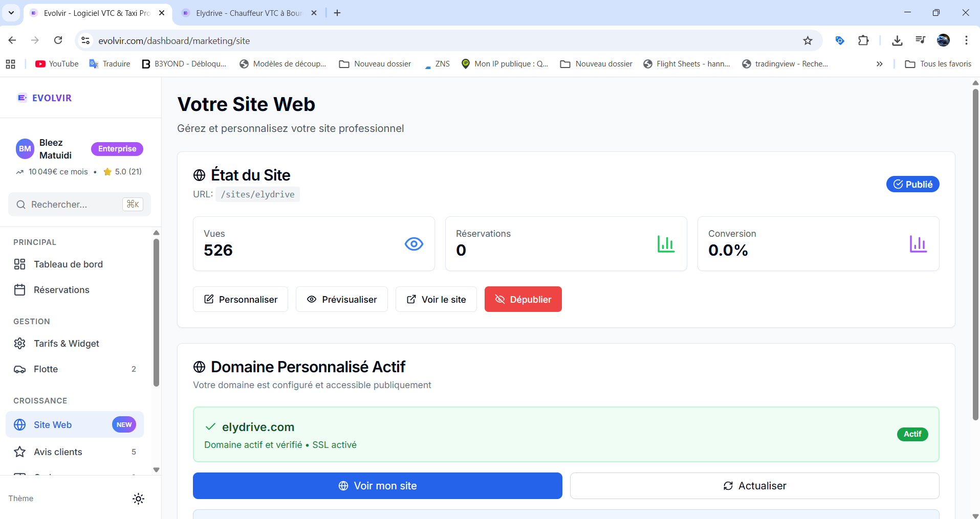Click the Tarifs & Widget gear icon

(20, 343)
